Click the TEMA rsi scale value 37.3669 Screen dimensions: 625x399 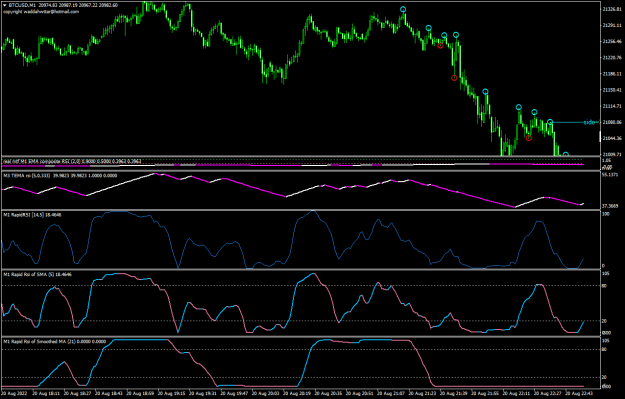(611, 206)
